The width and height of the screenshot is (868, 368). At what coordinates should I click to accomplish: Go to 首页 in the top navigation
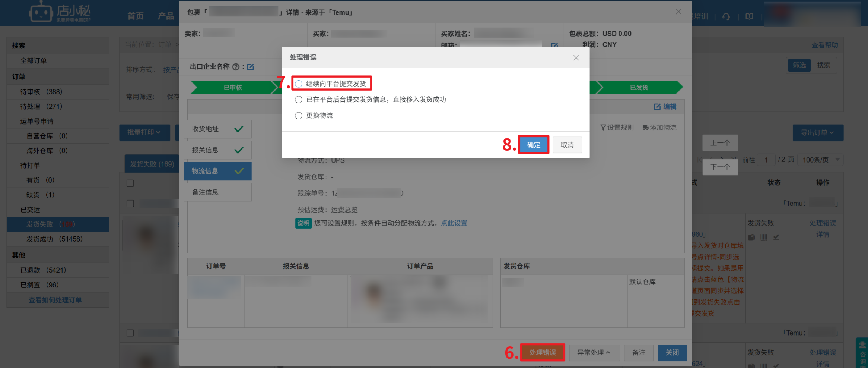[x=136, y=16]
